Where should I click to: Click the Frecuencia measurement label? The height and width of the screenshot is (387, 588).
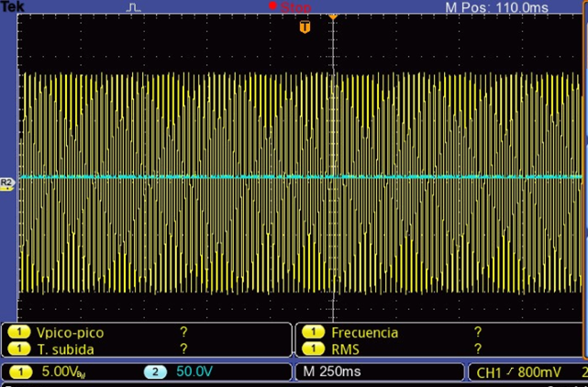(x=364, y=333)
